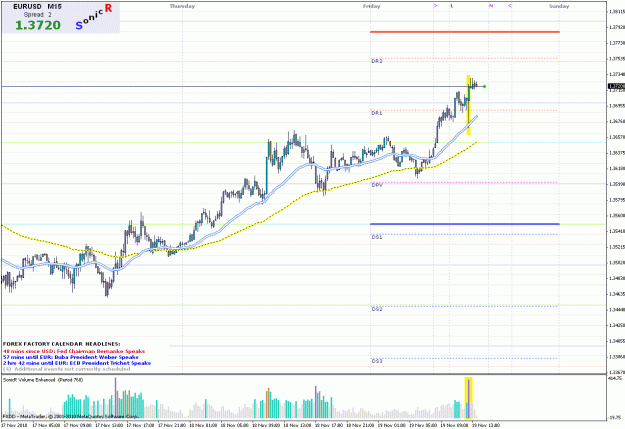Viewport: 625px width, 429px height.
Task: Select the purple '<' session marker
Action: click(510, 6)
